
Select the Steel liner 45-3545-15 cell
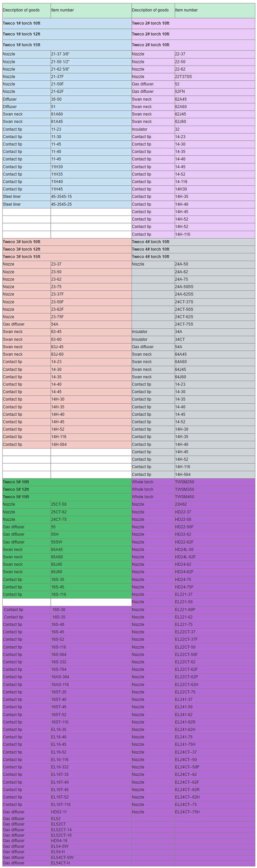point(61,197)
